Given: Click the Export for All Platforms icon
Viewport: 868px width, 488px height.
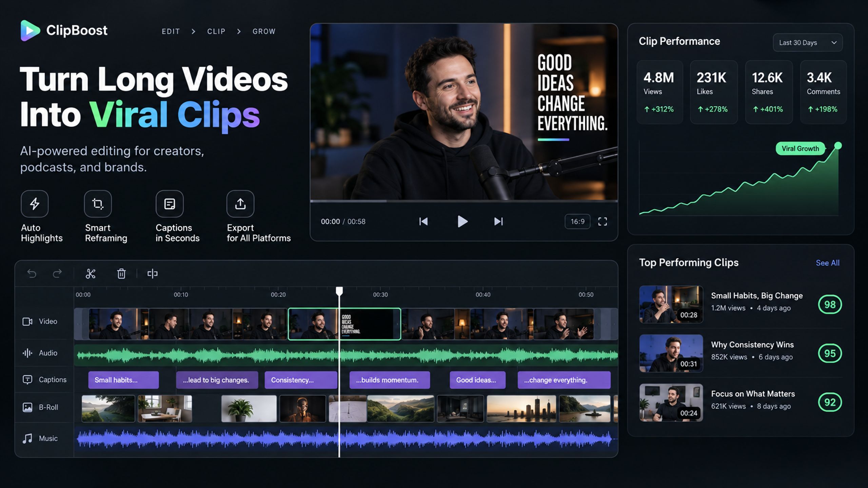Looking at the screenshot, I should point(240,204).
